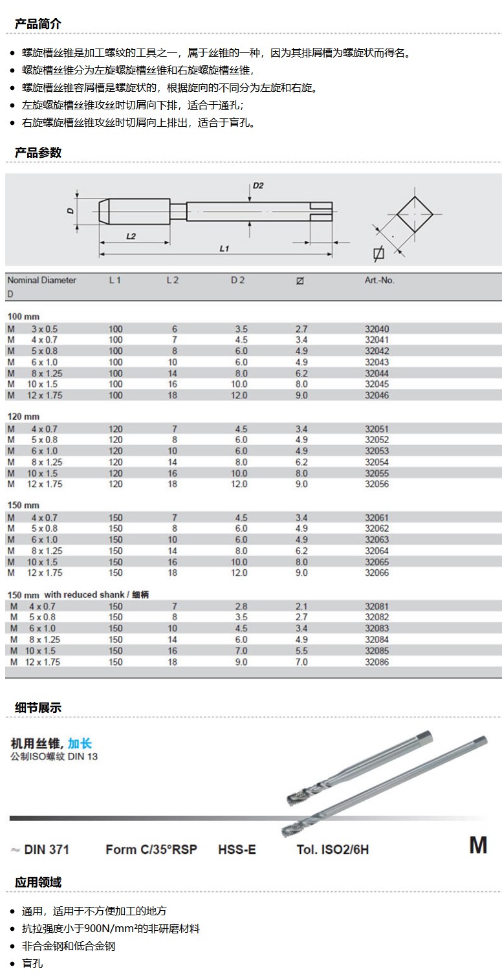Click the slashed square symbol below the diagram
Screen dimensions: 502x980
pos(379,254)
